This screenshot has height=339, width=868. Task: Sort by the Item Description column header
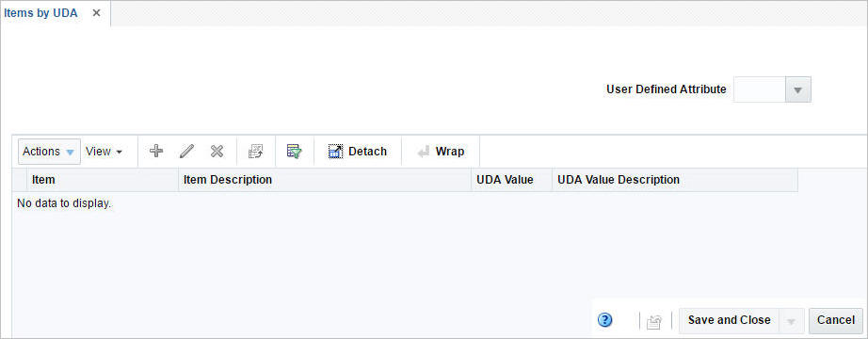click(228, 180)
